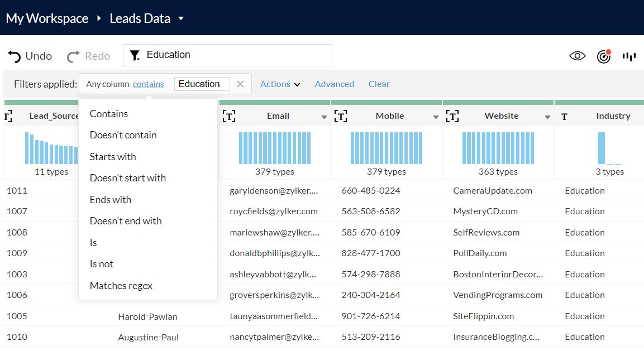
Task: Click the Industry column T type icon
Action: (x=564, y=117)
